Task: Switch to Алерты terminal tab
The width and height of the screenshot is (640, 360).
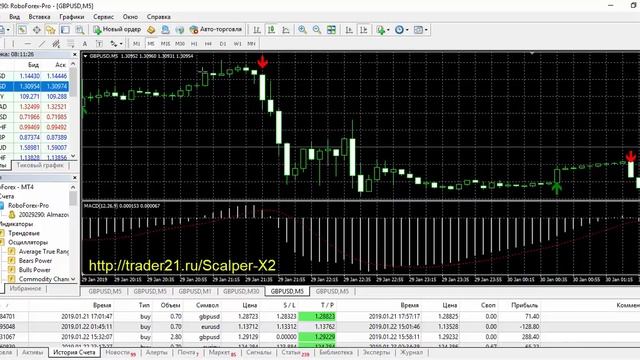Action: 156,352
